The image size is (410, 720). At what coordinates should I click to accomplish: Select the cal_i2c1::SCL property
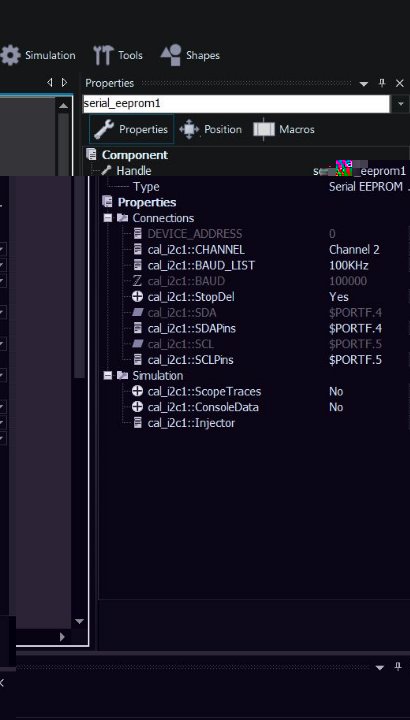tap(181, 344)
